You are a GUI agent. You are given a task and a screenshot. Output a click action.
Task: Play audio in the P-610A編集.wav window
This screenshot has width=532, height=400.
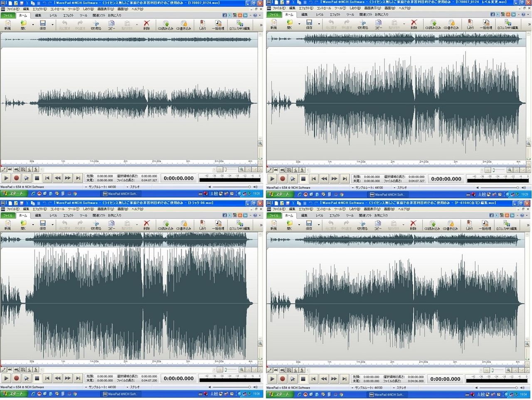[x=272, y=379]
